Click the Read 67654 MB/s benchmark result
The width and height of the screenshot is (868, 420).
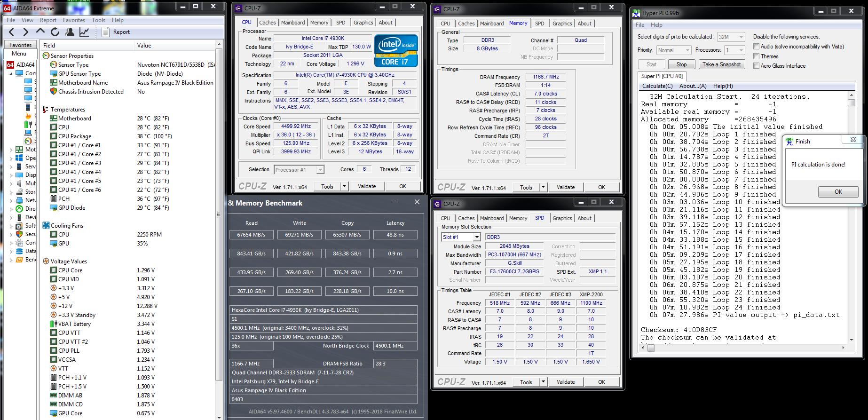[251, 235]
